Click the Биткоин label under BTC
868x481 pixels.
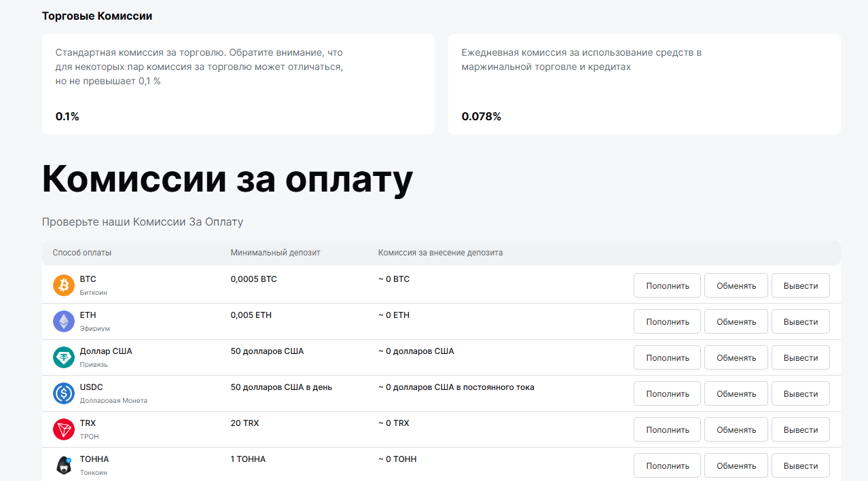(94, 293)
